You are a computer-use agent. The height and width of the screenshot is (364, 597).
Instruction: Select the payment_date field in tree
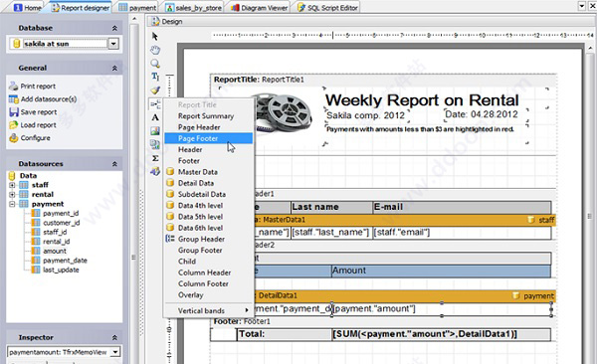(x=65, y=261)
